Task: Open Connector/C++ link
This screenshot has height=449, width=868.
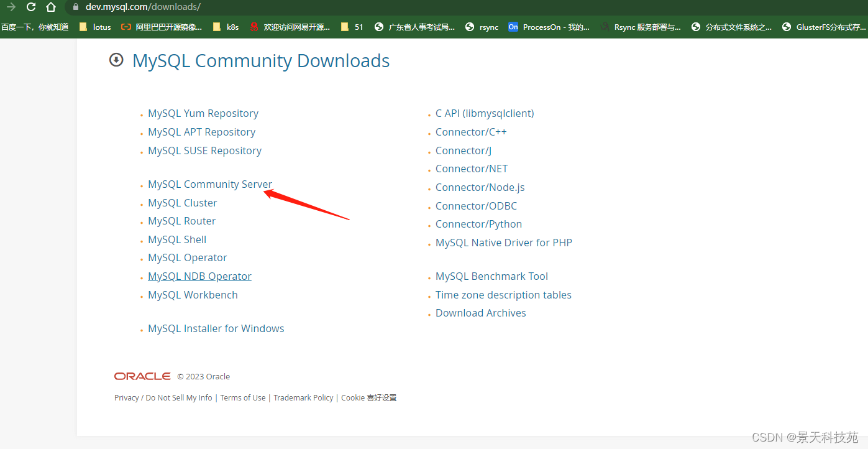Action: [471, 132]
